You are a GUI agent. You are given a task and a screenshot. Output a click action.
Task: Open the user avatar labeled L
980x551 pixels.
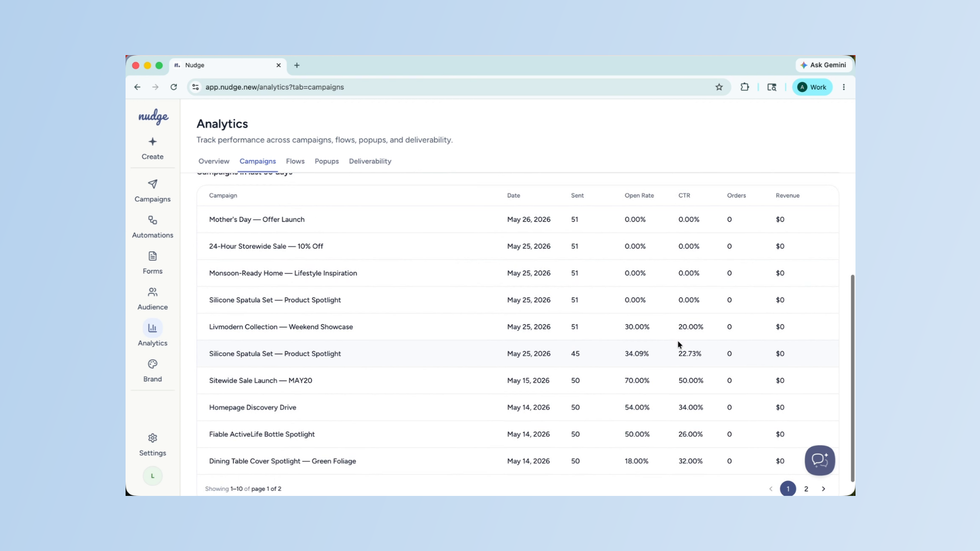[153, 476]
